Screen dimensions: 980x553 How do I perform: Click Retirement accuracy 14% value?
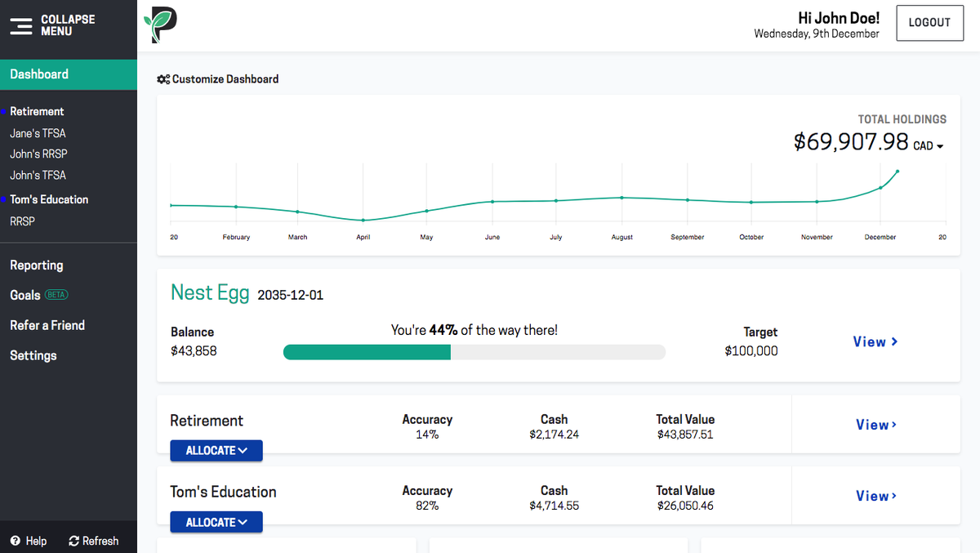427,435
